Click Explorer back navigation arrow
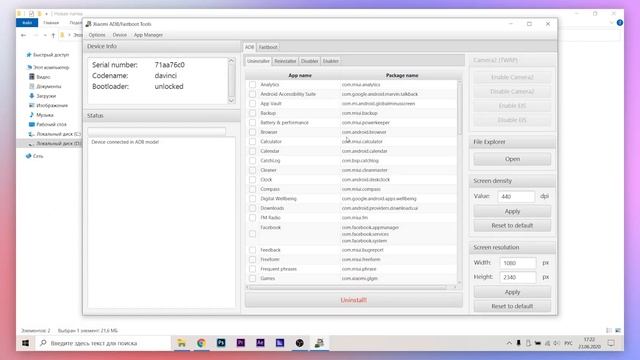The height and width of the screenshot is (360, 640). point(23,36)
